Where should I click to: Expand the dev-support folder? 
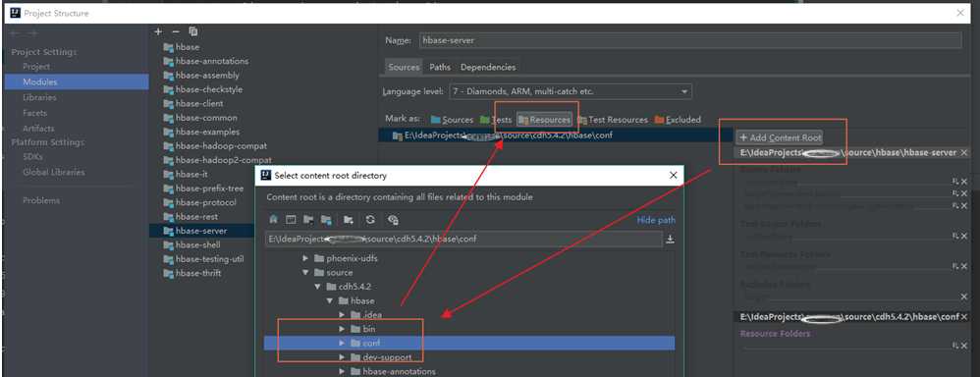342,357
